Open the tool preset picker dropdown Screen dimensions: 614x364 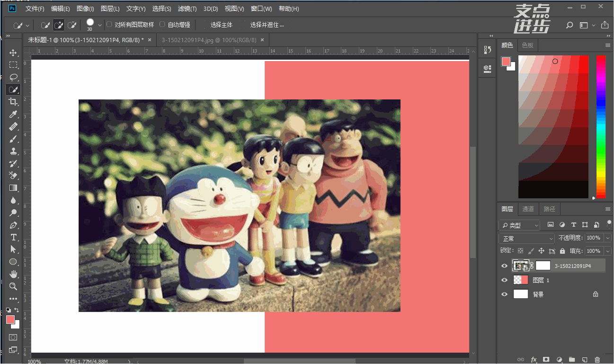click(27, 25)
